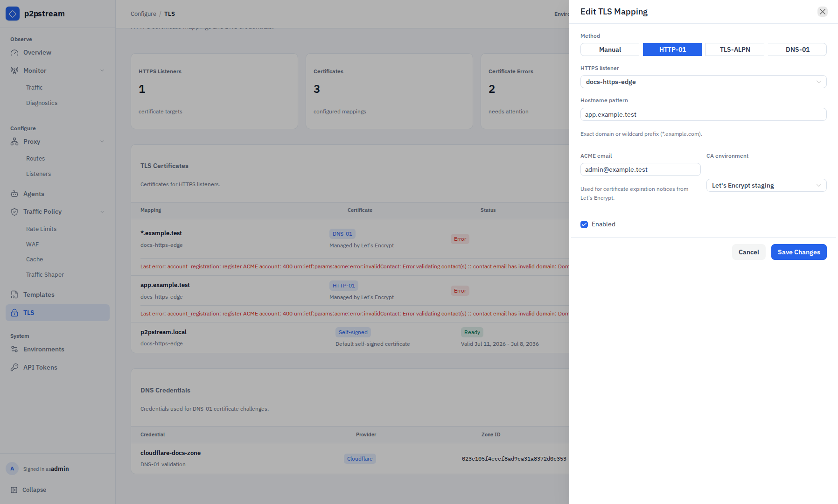Open Rate Limits in the sidebar
This screenshot has height=504, width=838.
point(41,229)
